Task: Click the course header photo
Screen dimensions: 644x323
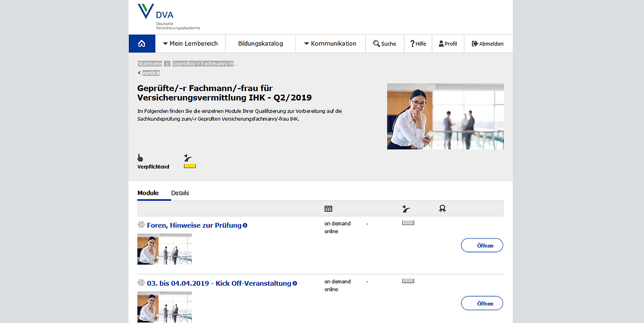Action: [445, 116]
